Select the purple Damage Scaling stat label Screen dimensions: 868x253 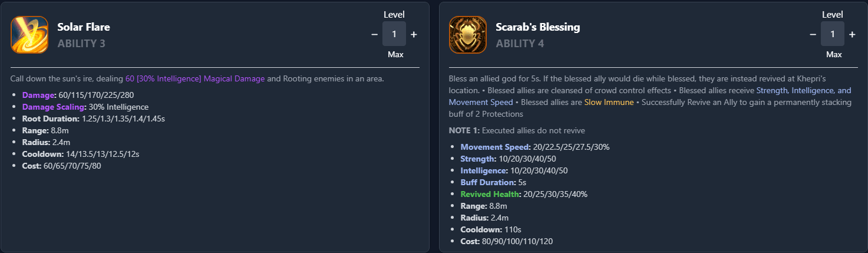[54, 107]
